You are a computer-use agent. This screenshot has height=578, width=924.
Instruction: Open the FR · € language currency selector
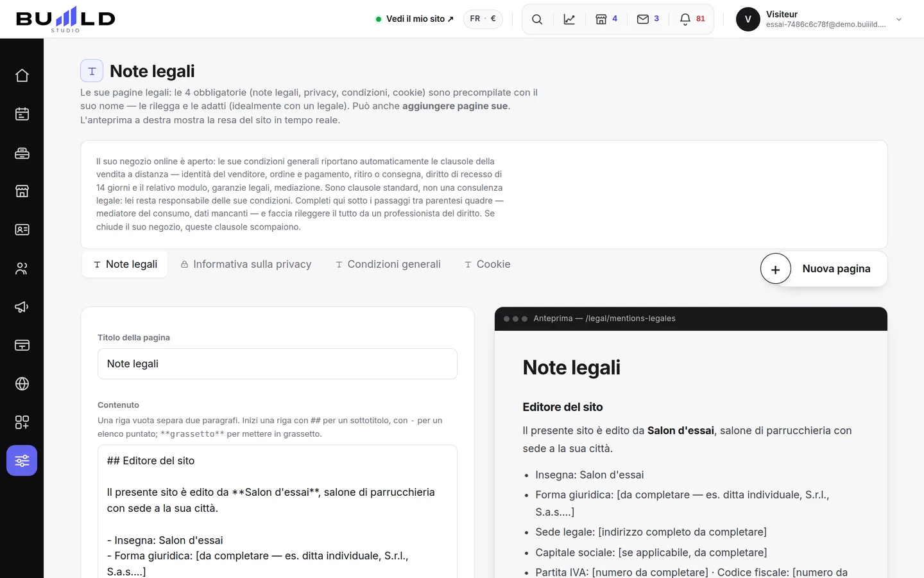coord(483,19)
